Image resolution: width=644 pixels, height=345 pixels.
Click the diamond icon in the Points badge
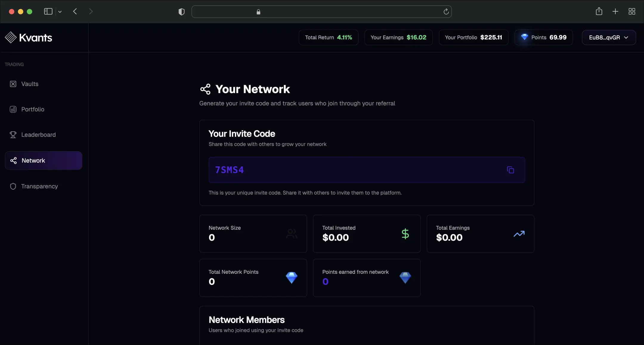(x=524, y=37)
